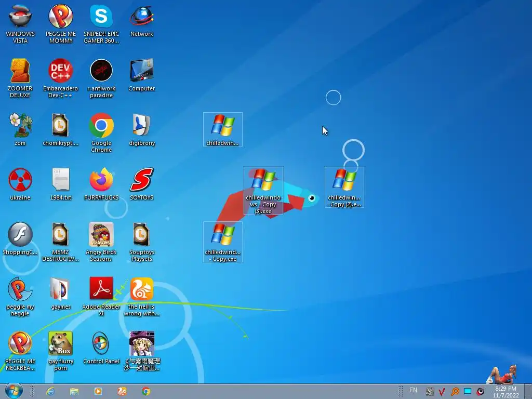532x399 pixels.
Task: Open Angry Birds Seasons shortcut
Action: [101, 242]
